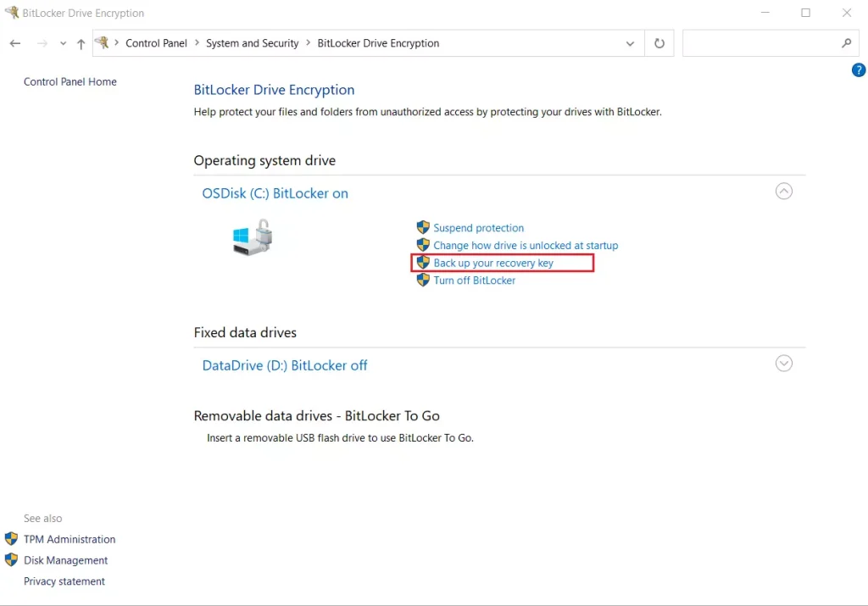Choose Turn off BitLocker
Screen dimensions: 868x606
coord(475,281)
